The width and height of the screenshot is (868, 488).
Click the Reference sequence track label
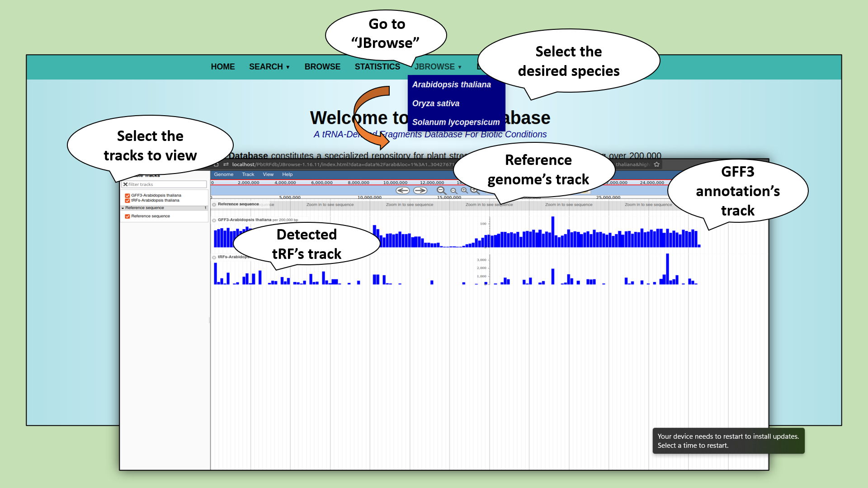238,204
